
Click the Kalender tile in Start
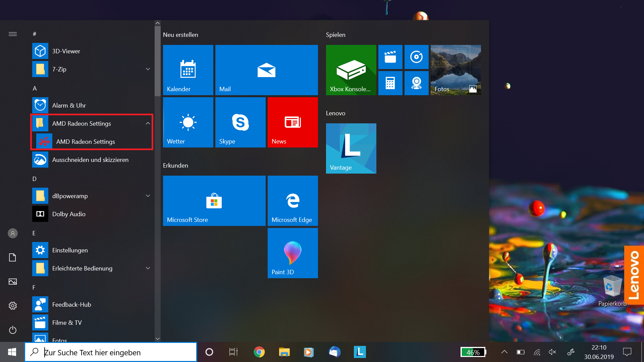click(189, 69)
